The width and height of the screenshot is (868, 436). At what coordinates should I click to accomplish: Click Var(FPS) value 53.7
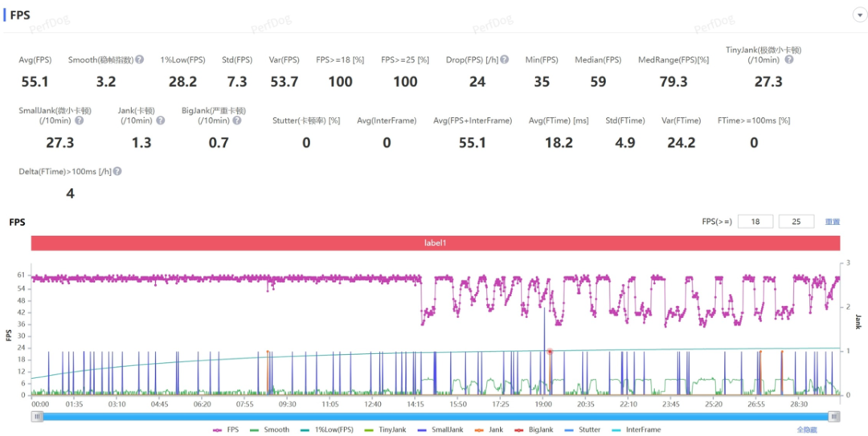[285, 82]
